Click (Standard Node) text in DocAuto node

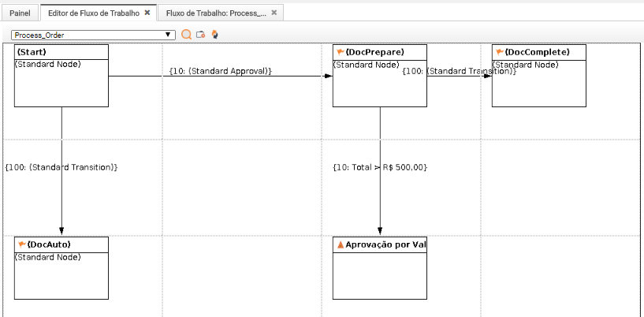point(47,257)
